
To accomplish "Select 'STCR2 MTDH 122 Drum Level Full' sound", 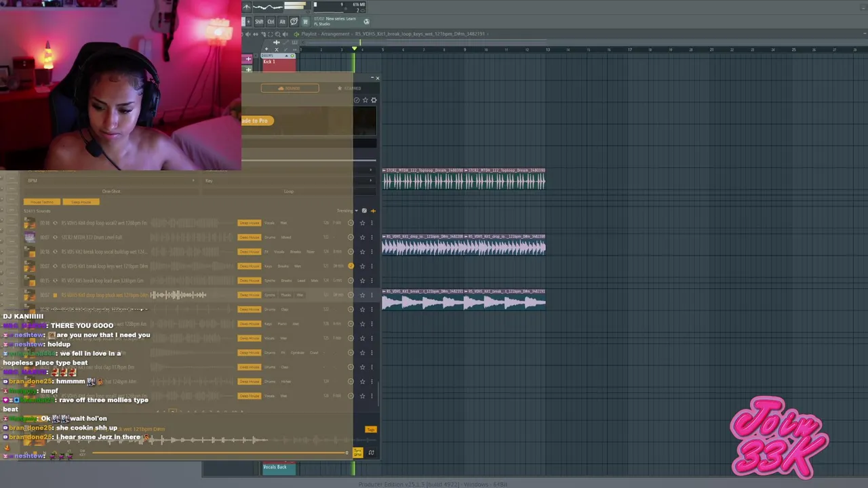I will click(x=92, y=237).
